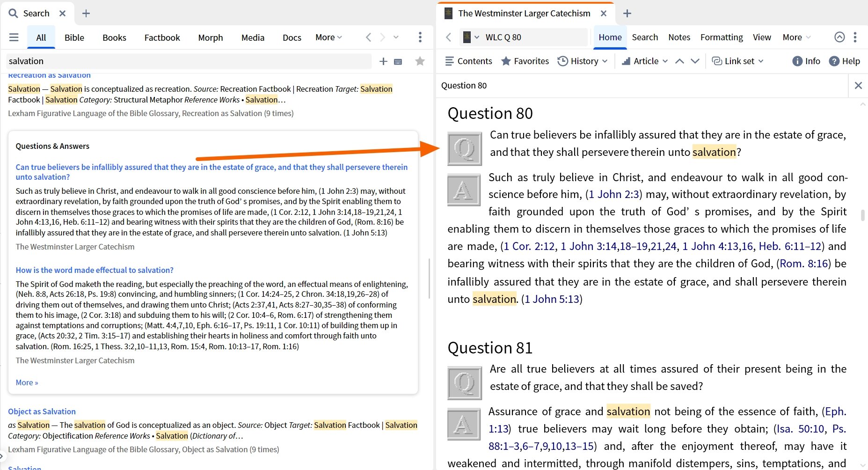Expand the resource picker dropdown arrow

pyautogui.click(x=477, y=37)
